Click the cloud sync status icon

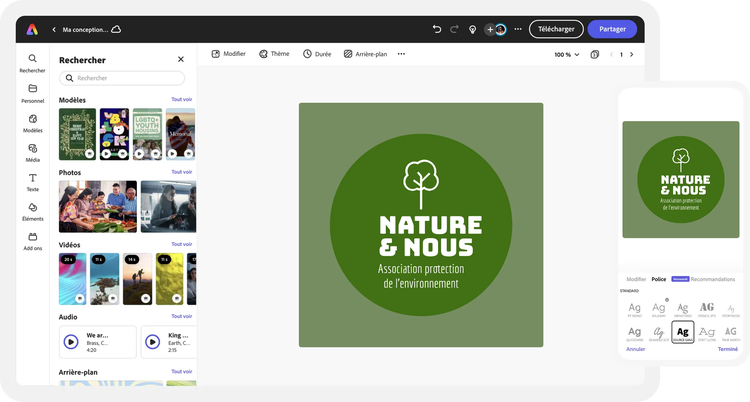tap(116, 29)
